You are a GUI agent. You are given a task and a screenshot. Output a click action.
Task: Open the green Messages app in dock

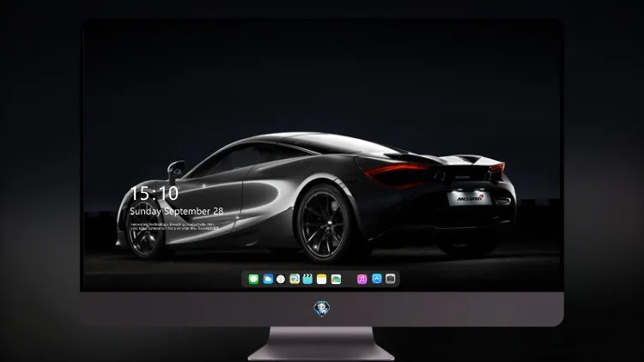253,279
